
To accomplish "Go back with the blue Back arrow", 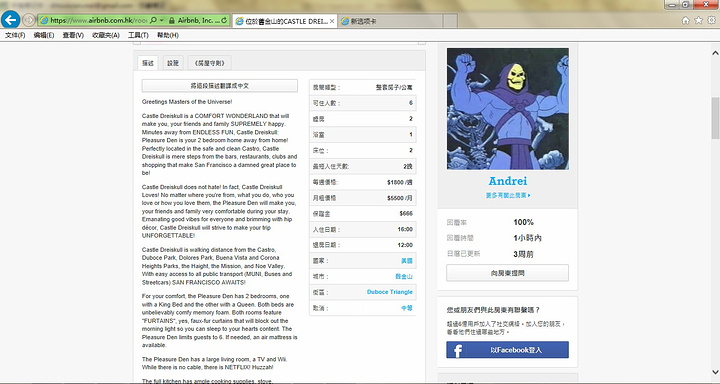I will pos(11,20).
